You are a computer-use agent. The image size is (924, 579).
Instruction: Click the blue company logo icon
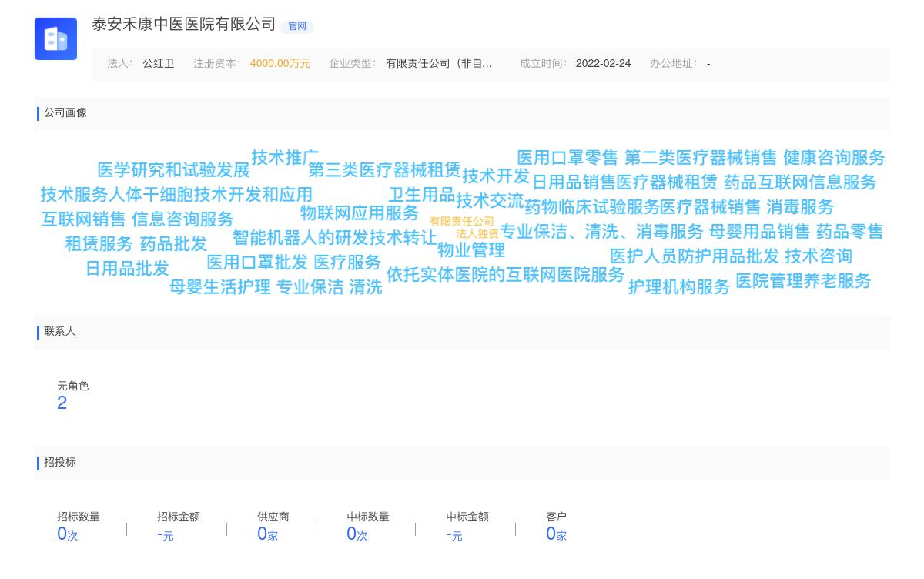coord(55,38)
